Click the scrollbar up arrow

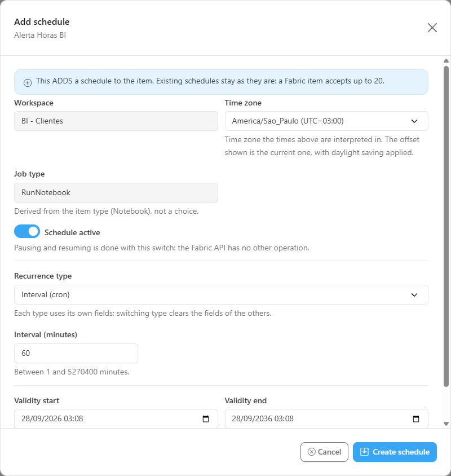point(446,61)
